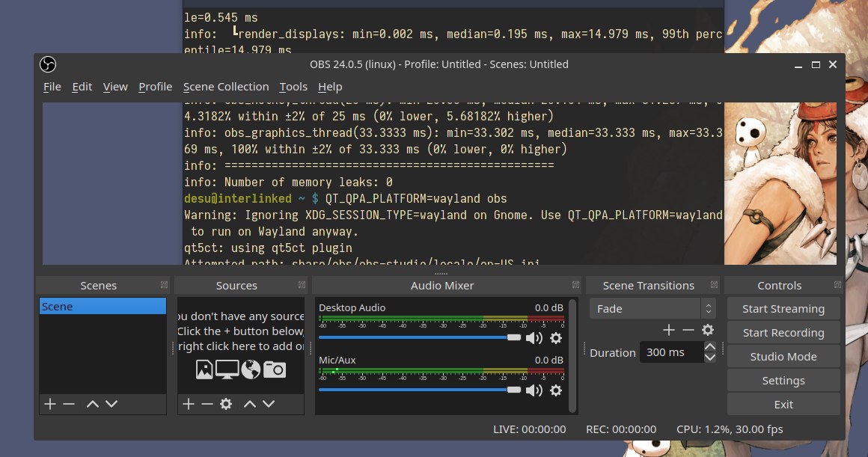The image size is (868, 457).
Task: Undock the Audio Mixer panel
Action: tap(575, 285)
